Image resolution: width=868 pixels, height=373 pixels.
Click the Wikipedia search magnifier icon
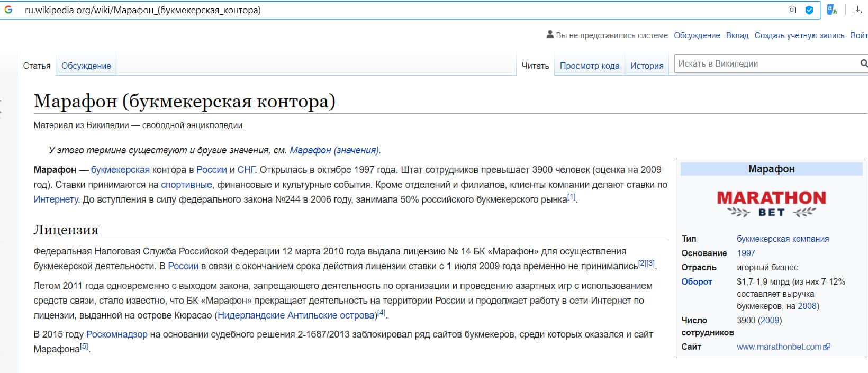(x=864, y=63)
